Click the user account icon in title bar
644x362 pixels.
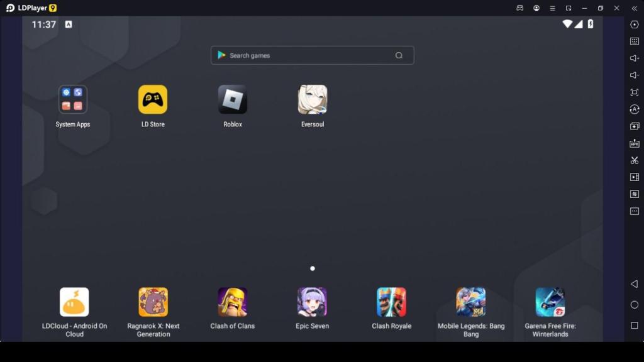click(536, 8)
